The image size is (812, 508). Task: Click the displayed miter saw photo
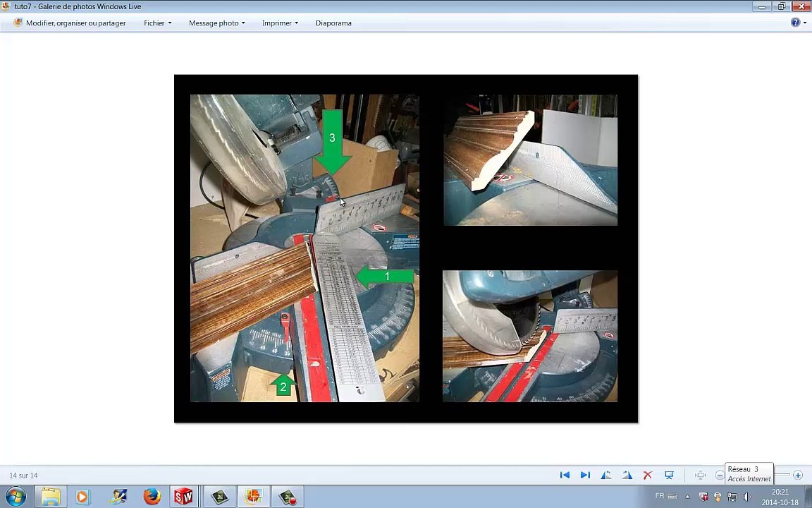[406, 248]
